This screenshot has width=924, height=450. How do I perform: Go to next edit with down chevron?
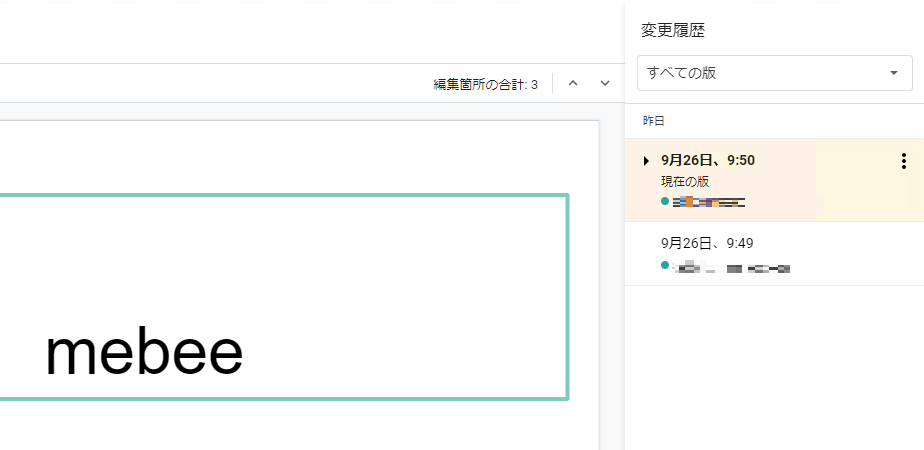(605, 84)
